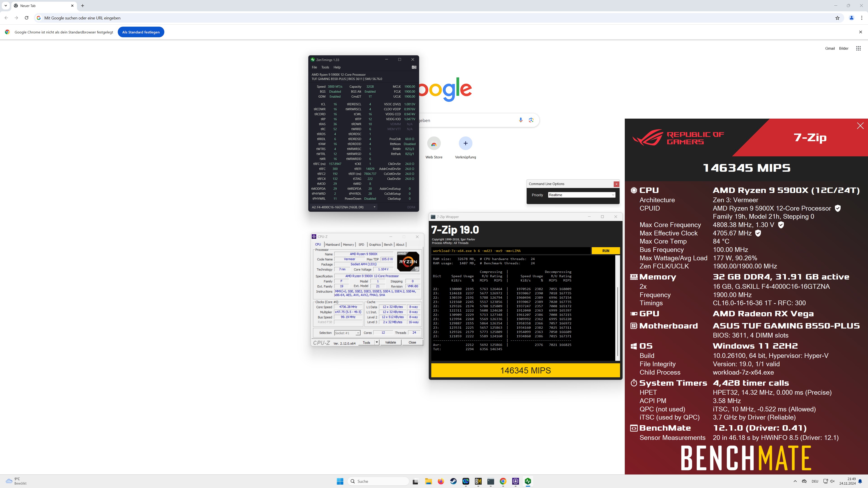Open the Priority Realtime dropdown

[582, 195]
